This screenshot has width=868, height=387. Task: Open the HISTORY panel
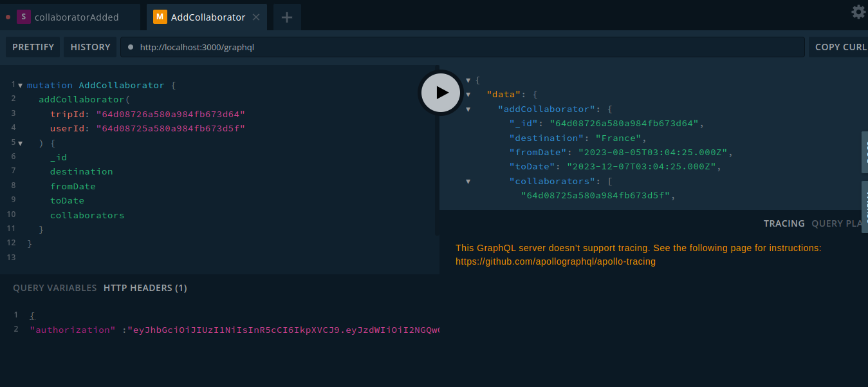(x=90, y=47)
